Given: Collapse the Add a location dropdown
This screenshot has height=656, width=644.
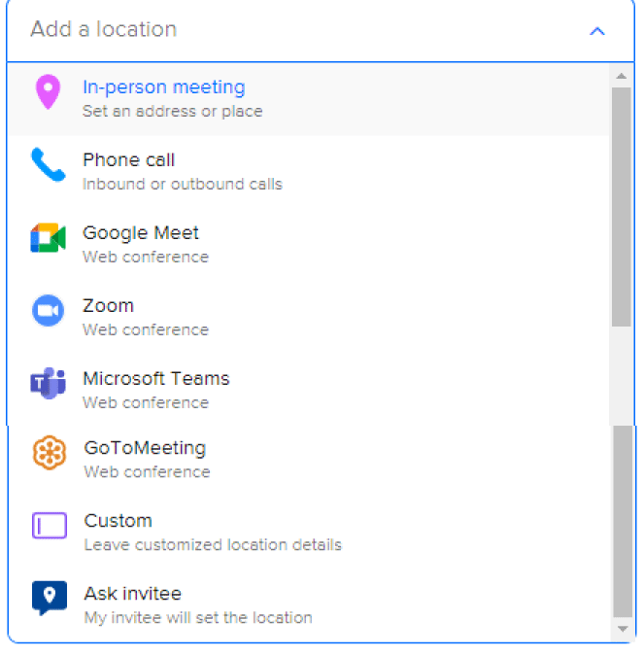Looking at the screenshot, I should (x=597, y=31).
